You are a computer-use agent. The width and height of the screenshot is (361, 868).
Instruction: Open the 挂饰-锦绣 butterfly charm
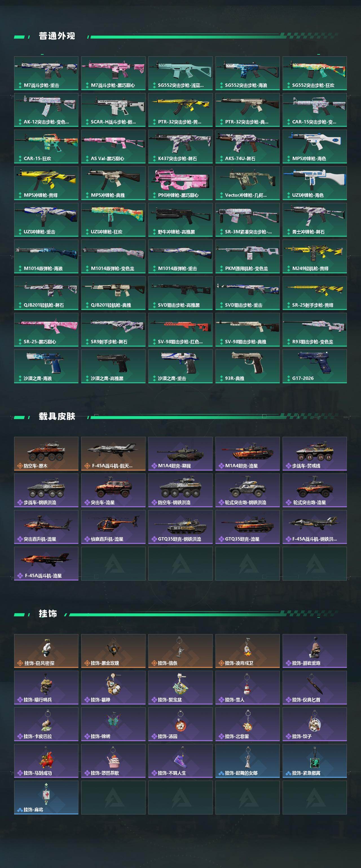coord(113,724)
